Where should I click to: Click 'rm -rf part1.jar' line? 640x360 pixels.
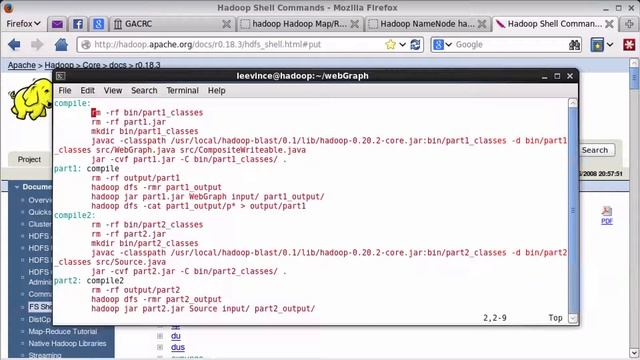click(x=129, y=122)
